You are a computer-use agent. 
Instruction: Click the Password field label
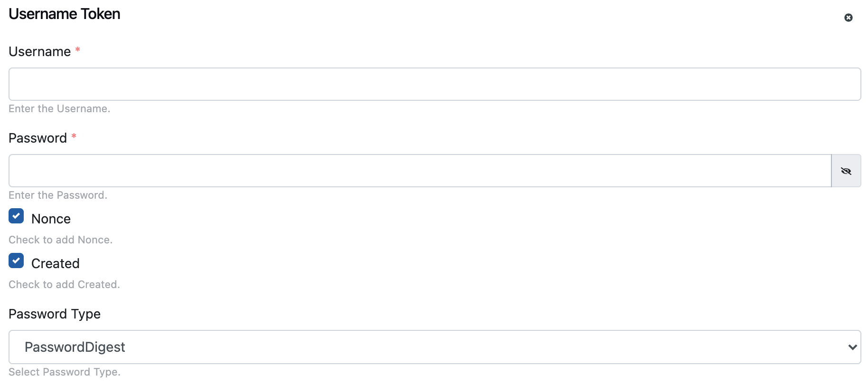pyautogui.click(x=38, y=138)
